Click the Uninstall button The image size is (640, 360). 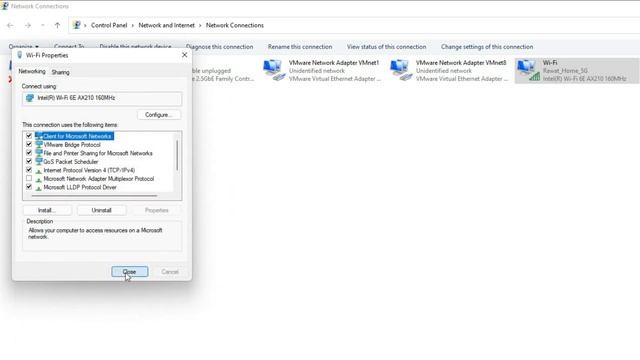(x=102, y=211)
